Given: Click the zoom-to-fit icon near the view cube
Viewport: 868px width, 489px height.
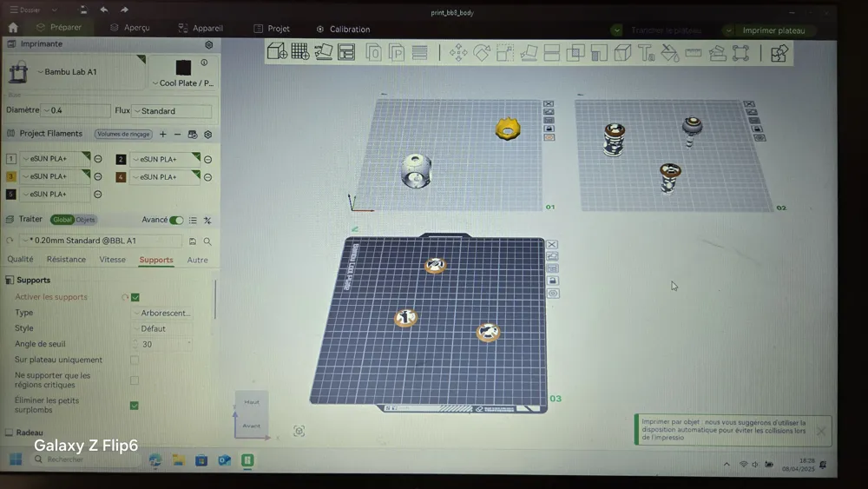Looking at the screenshot, I should coord(299,431).
